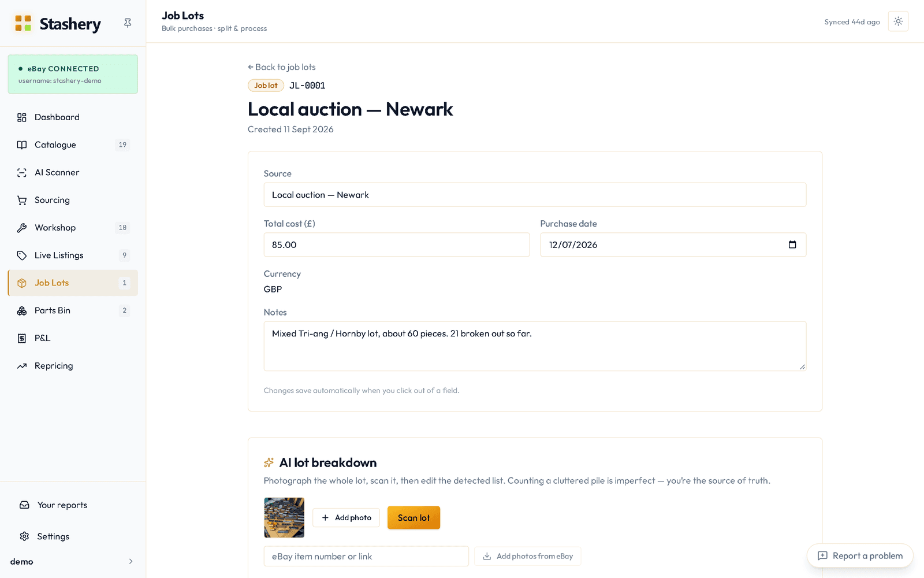
Task: Click the Job Lots box icon
Action: [x=22, y=283]
